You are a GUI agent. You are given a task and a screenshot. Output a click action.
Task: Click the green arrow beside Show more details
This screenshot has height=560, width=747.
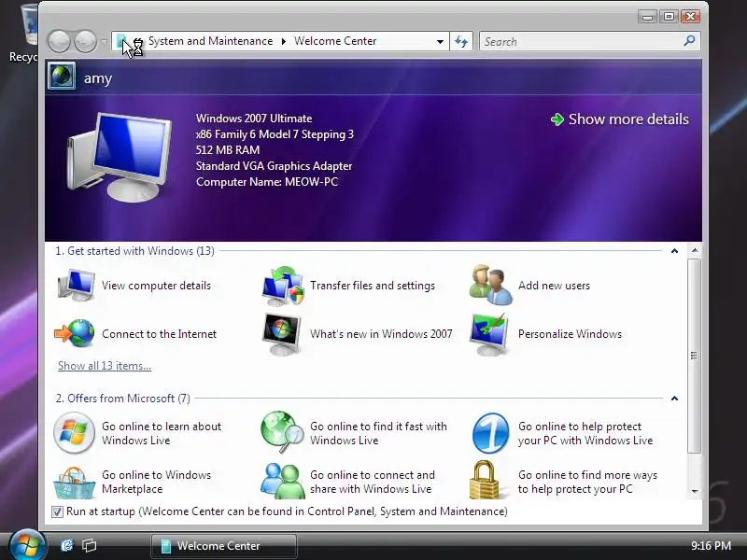[x=557, y=119]
